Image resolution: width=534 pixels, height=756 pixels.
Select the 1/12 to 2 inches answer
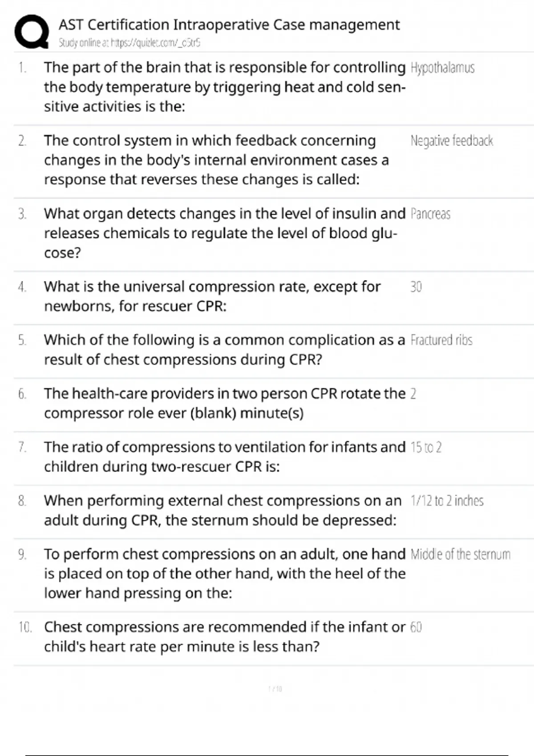pos(447,501)
